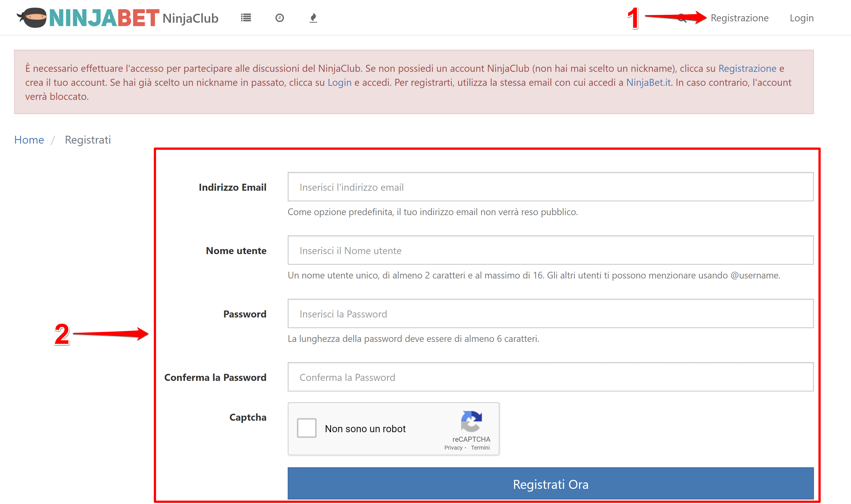This screenshot has height=504, width=851.
Task: Click the 'Captcha' label
Action: 248,417
